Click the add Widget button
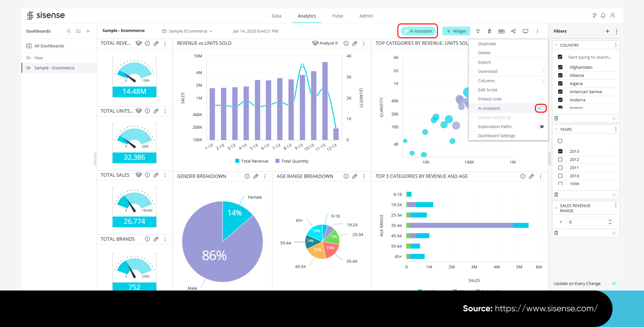 coord(456,31)
